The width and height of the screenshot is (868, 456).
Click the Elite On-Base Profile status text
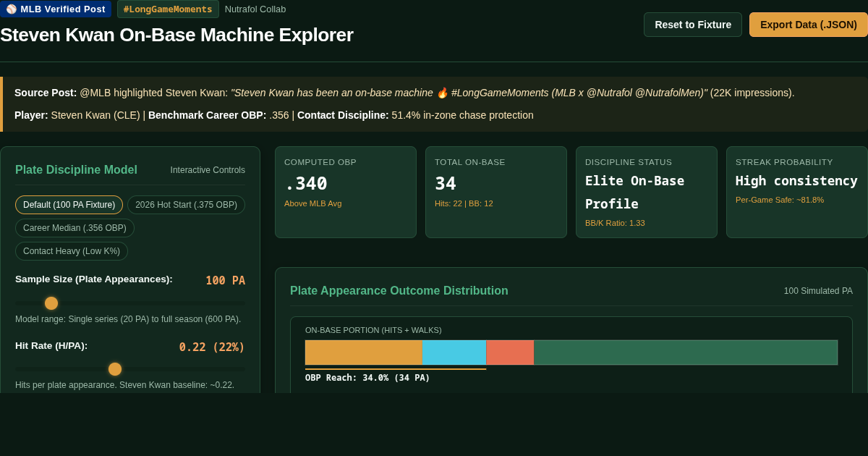click(x=634, y=193)
